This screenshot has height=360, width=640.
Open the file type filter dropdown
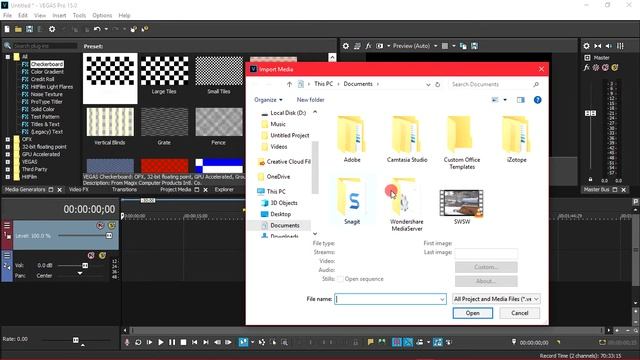coord(496,299)
